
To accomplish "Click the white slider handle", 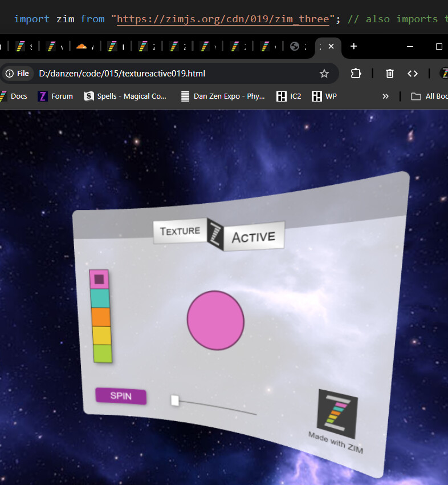I will pyautogui.click(x=175, y=401).
